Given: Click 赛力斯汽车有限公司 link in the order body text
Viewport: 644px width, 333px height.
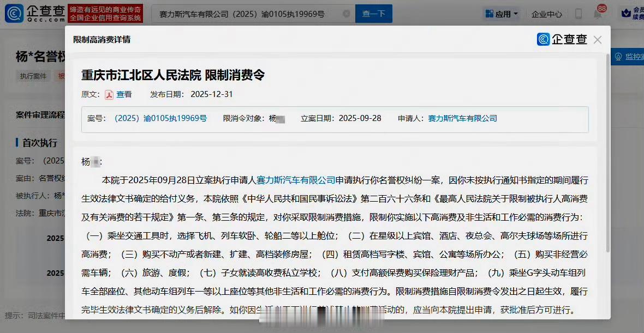Looking at the screenshot, I should 296,180.
